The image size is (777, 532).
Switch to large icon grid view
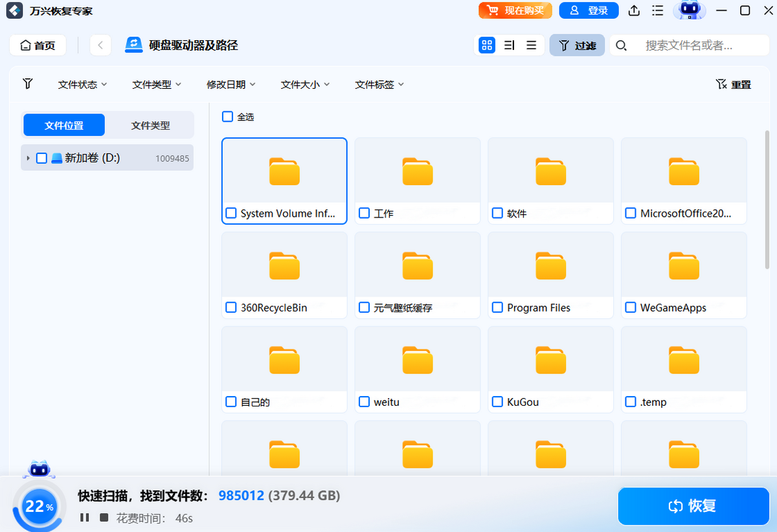487,45
